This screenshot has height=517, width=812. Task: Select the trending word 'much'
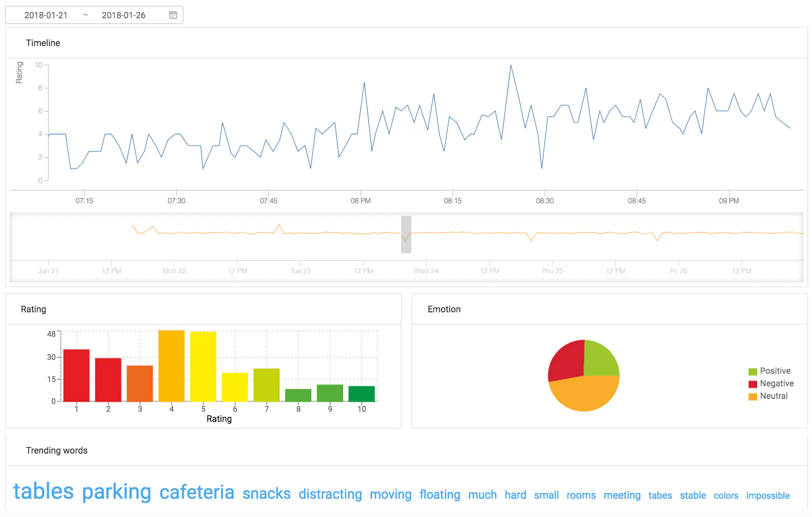[482, 495]
